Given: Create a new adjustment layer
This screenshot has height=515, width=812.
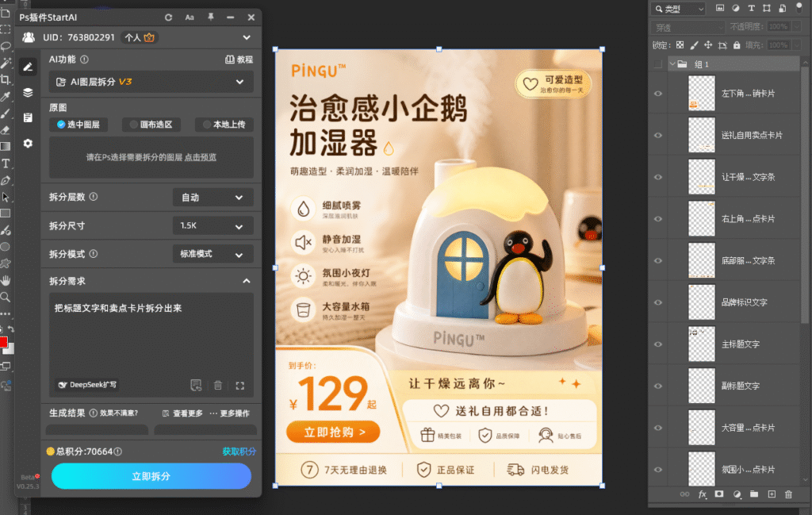Looking at the screenshot, I should pos(737,494).
